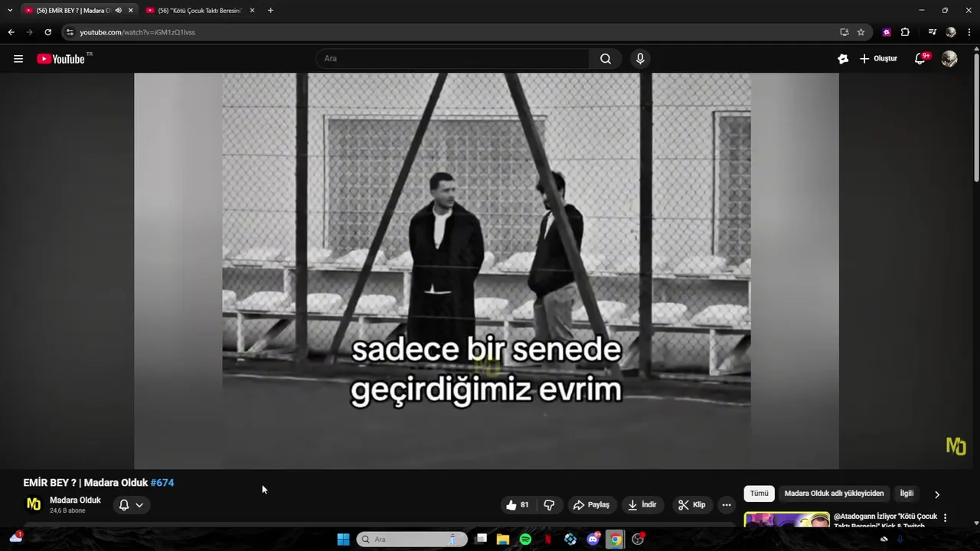This screenshot has height=551, width=980.
Task: Share the video with Paylaş button
Action: 591,505
